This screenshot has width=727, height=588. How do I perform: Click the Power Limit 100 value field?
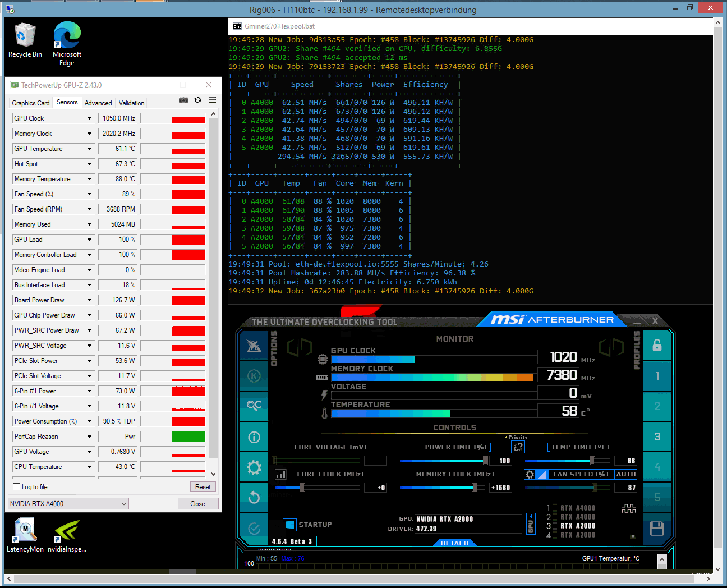point(500,461)
